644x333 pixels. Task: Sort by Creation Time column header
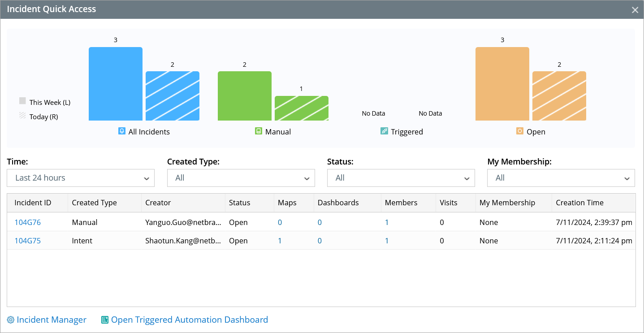point(579,203)
